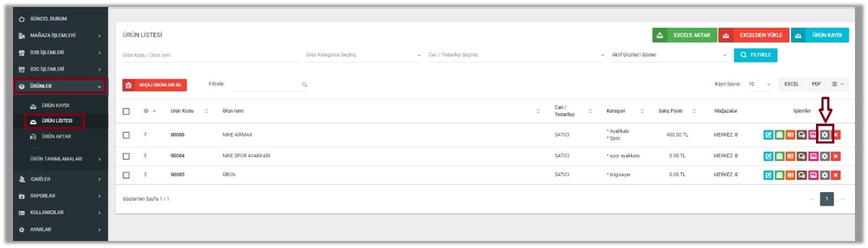Check the box for product 00003
This screenshot has width=868, height=248.
pyautogui.click(x=126, y=175)
